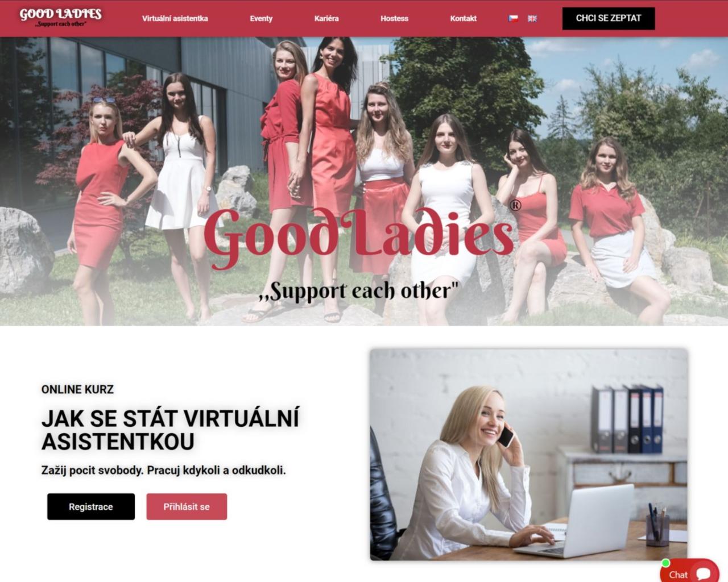Switch language with the British flag icon
The image size is (728, 582).
(532, 18)
